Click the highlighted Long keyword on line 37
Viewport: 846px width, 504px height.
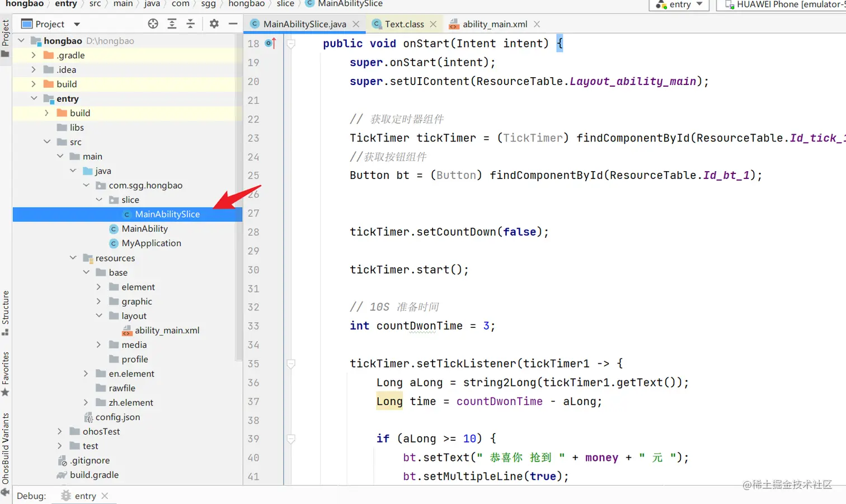pos(389,401)
